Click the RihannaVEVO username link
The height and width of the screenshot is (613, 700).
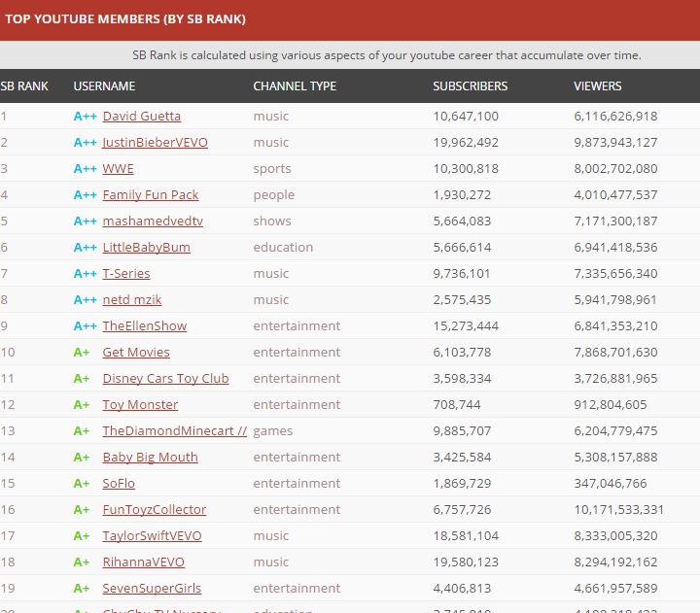click(143, 562)
